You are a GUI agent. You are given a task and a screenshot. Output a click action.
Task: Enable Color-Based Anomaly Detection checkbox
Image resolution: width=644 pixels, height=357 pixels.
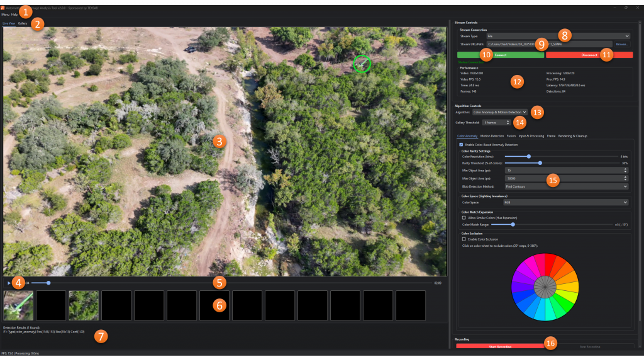tap(462, 144)
